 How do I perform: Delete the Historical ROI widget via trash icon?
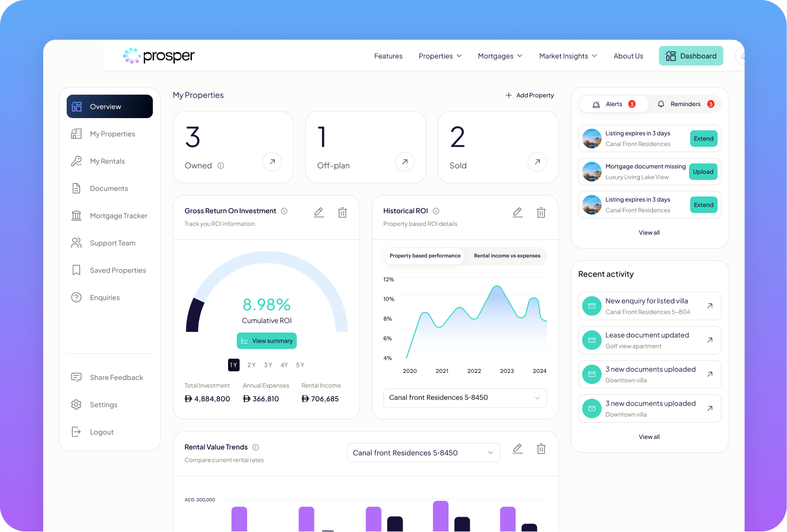pos(541,212)
